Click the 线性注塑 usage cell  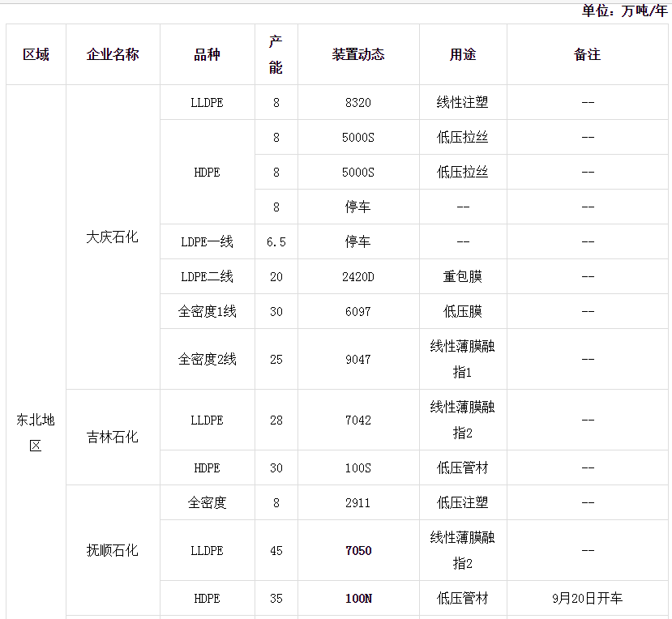point(463,102)
